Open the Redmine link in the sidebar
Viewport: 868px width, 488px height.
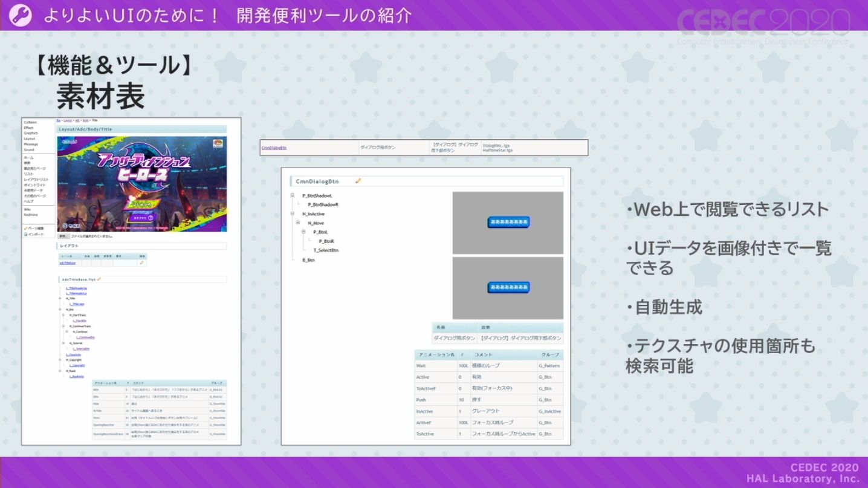(x=31, y=215)
